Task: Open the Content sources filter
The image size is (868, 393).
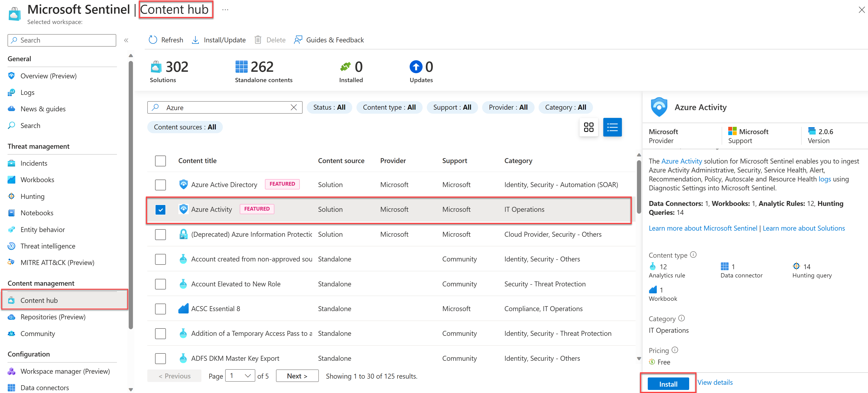Action: 185,127
